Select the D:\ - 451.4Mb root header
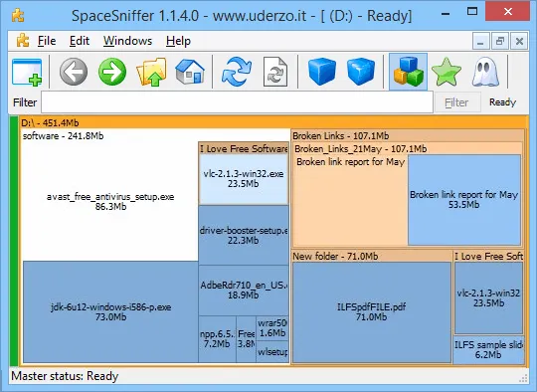This screenshot has width=537, height=392. [273, 122]
